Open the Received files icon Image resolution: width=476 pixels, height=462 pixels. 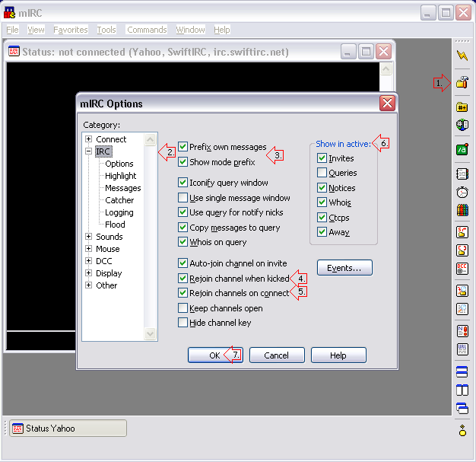[462, 291]
